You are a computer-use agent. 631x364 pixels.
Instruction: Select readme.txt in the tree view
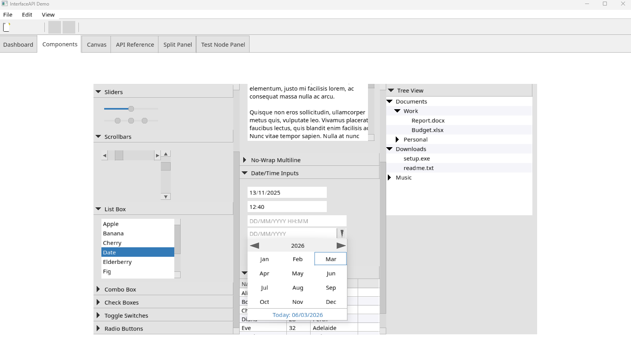tap(418, 168)
